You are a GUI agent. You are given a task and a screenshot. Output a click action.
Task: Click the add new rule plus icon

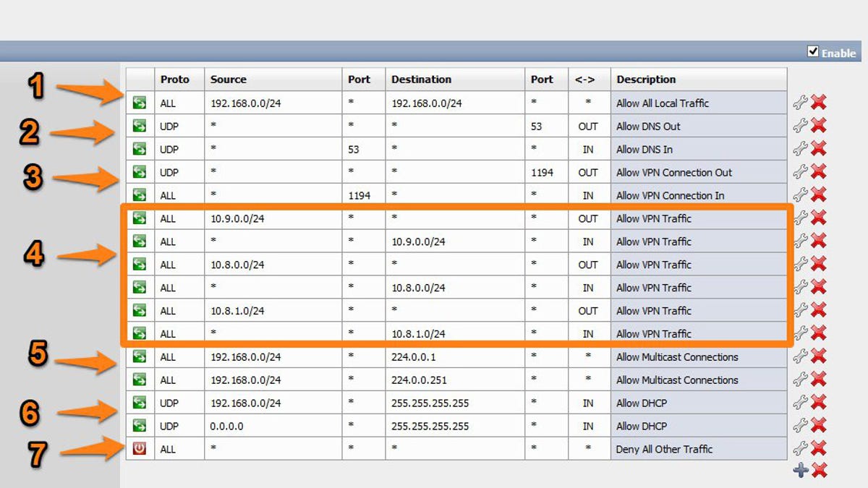pyautogui.click(x=801, y=471)
